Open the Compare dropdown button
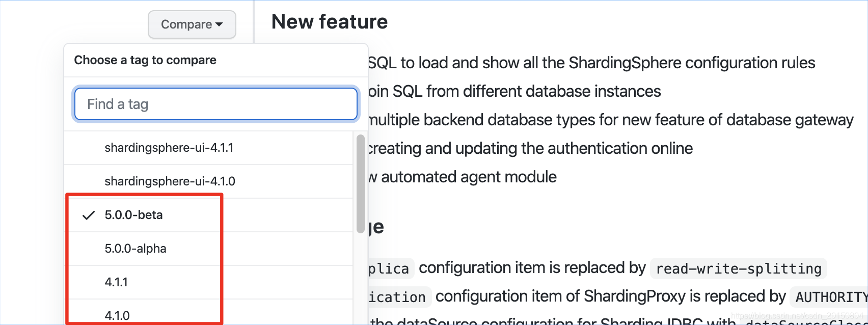The height and width of the screenshot is (325, 868). point(192,24)
